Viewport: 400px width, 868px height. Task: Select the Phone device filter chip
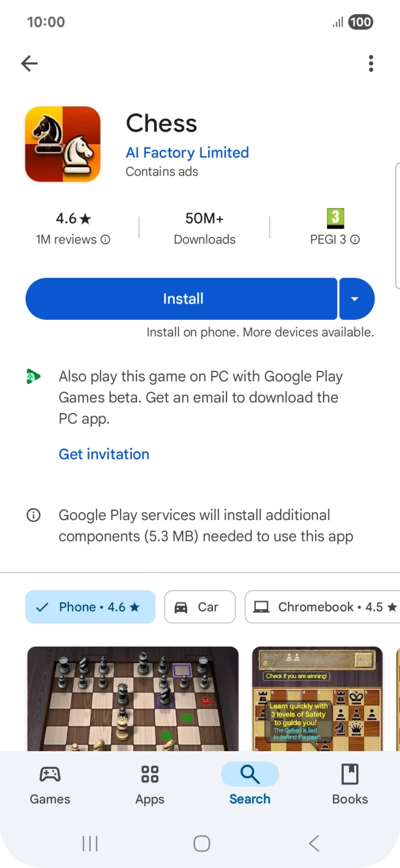(90, 607)
